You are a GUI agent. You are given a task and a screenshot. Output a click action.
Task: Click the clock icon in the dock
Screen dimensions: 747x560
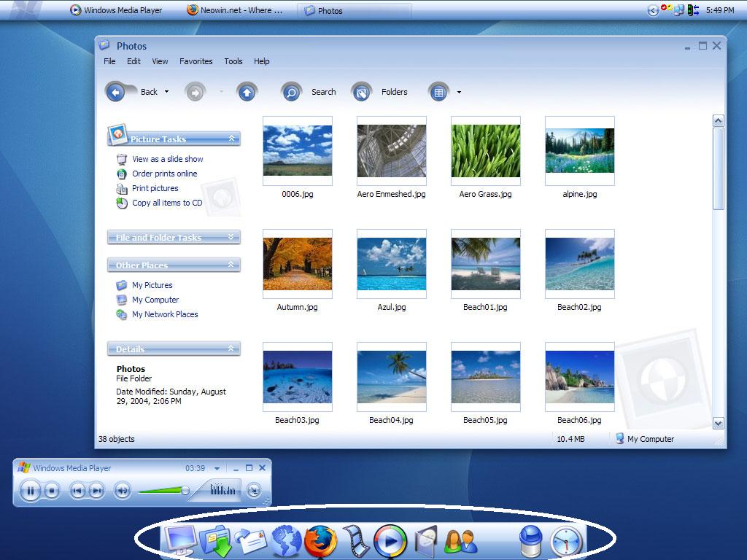click(x=567, y=542)
